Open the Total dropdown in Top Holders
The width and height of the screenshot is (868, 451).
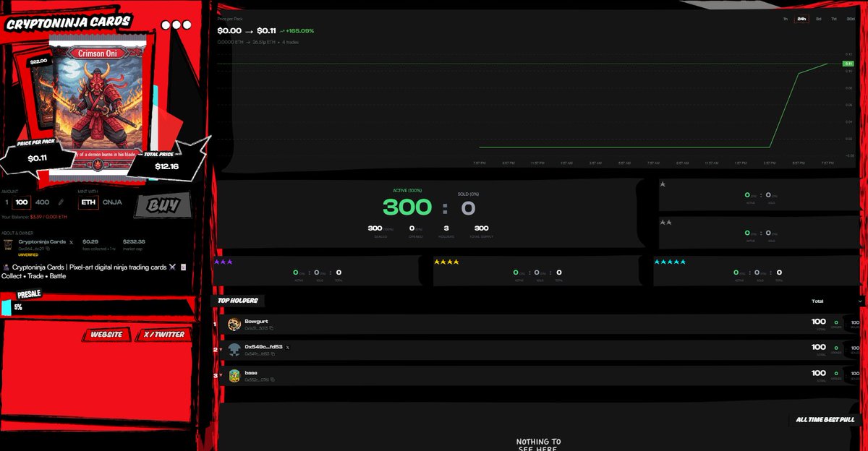[838, 301]
